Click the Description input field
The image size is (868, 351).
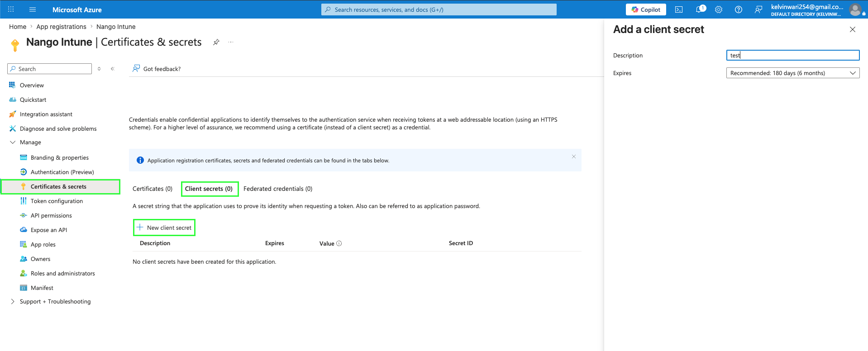793,55
